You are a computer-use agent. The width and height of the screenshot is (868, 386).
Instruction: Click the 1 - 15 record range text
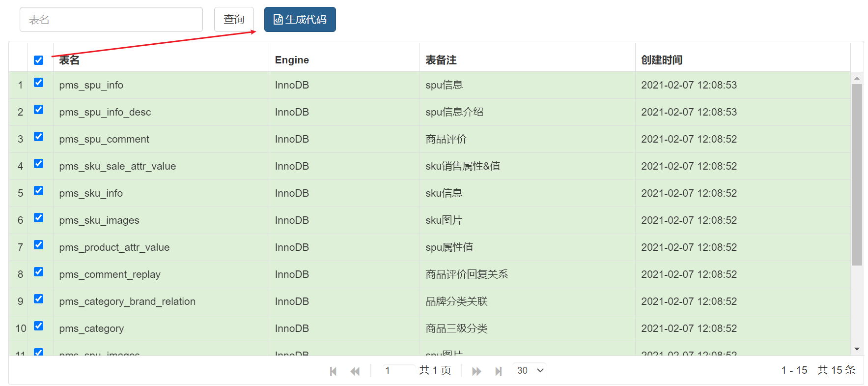pos(794,370)
